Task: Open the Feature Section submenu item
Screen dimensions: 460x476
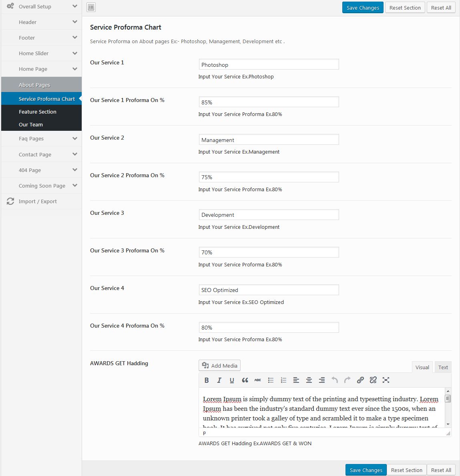Action: [38, 112]
